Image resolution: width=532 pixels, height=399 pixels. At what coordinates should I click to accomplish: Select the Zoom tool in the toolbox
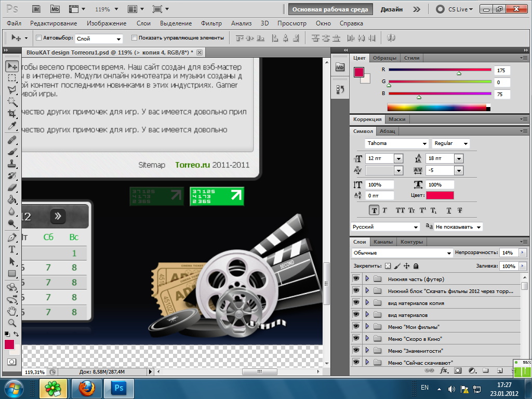[x=12, y=323]
